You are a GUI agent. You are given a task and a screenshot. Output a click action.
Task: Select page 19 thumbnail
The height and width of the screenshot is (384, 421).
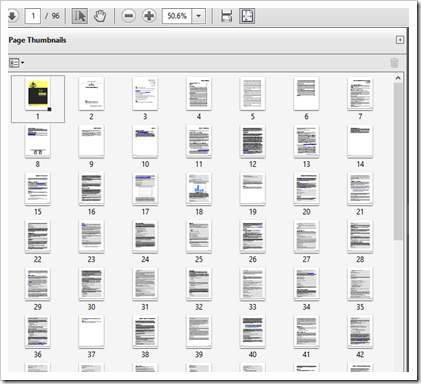click(x=252, y=189)
